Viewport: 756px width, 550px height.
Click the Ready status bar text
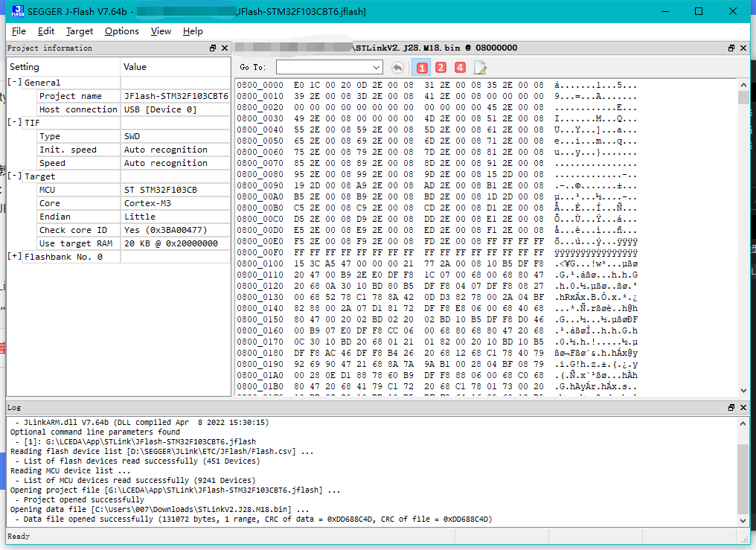[19, 537]
